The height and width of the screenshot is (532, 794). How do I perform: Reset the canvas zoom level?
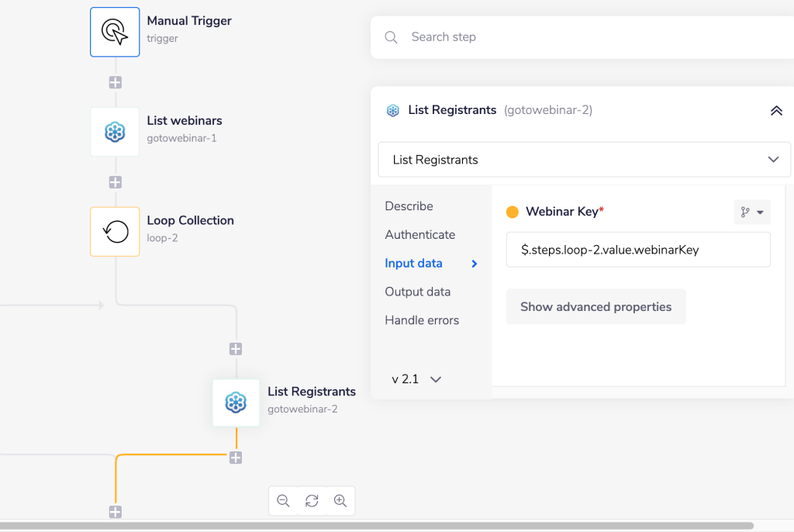312,501
